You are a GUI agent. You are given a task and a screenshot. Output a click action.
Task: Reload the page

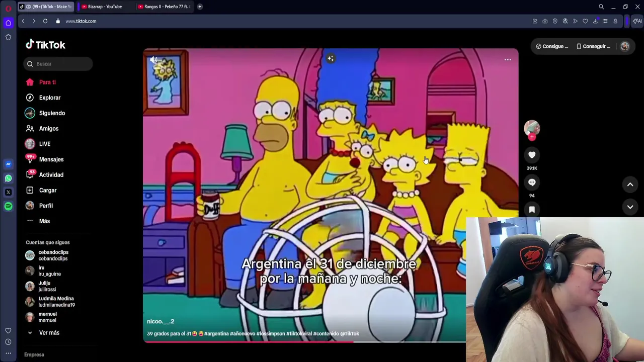(45, 21)
